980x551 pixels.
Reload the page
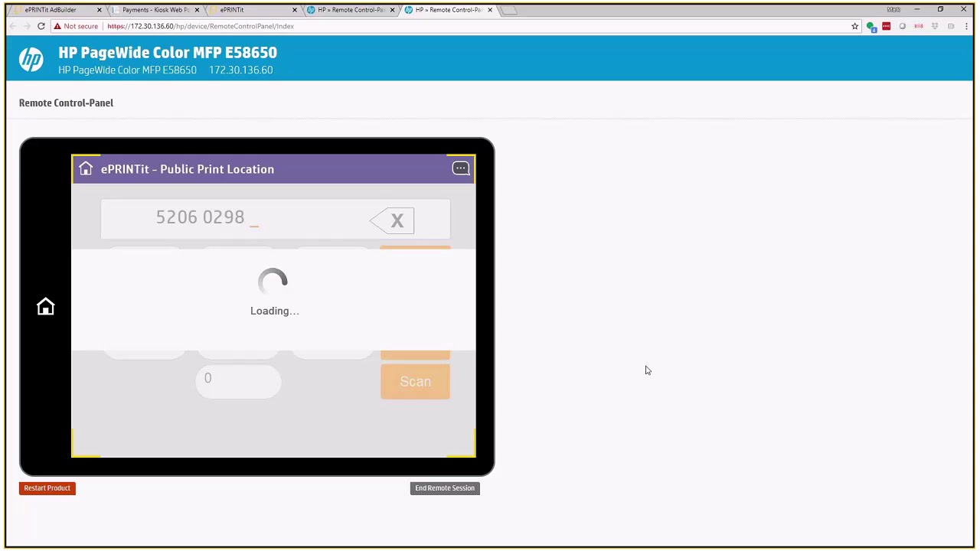pos(41,26)
